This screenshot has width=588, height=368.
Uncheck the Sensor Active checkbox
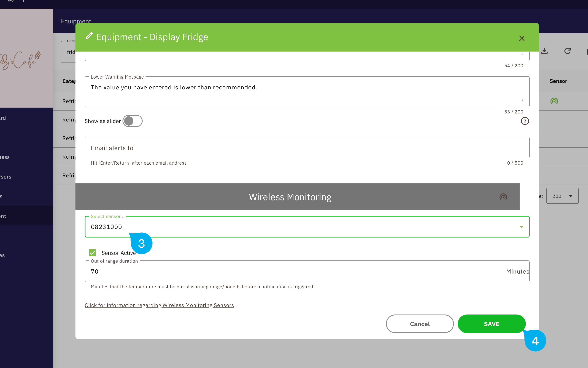(x=93, y=253)
